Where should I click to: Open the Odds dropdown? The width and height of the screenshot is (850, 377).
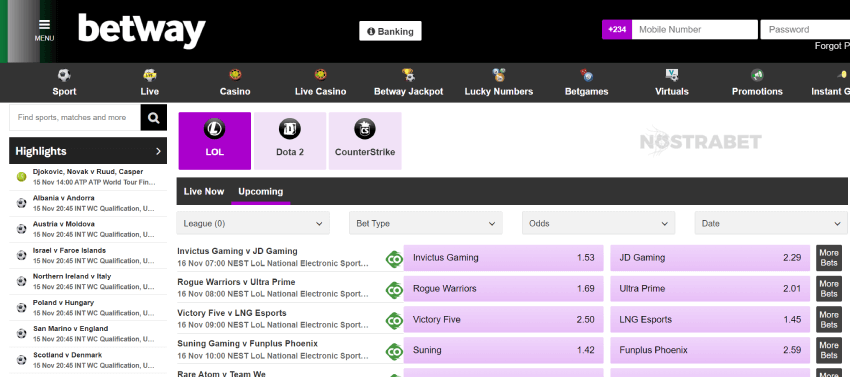(x=598, y=223)
